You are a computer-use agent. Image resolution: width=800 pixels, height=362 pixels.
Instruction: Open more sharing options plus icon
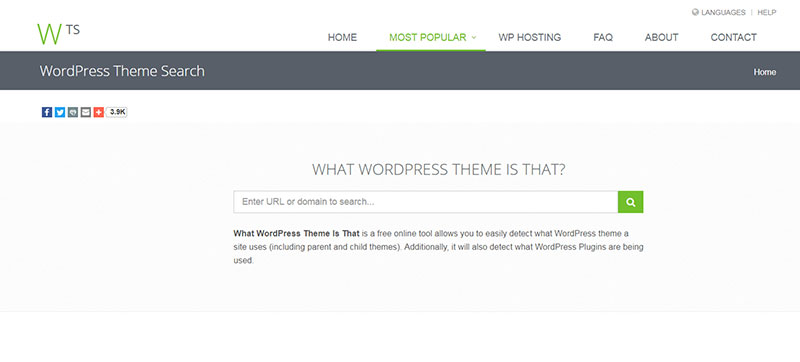tap(98, 112)
